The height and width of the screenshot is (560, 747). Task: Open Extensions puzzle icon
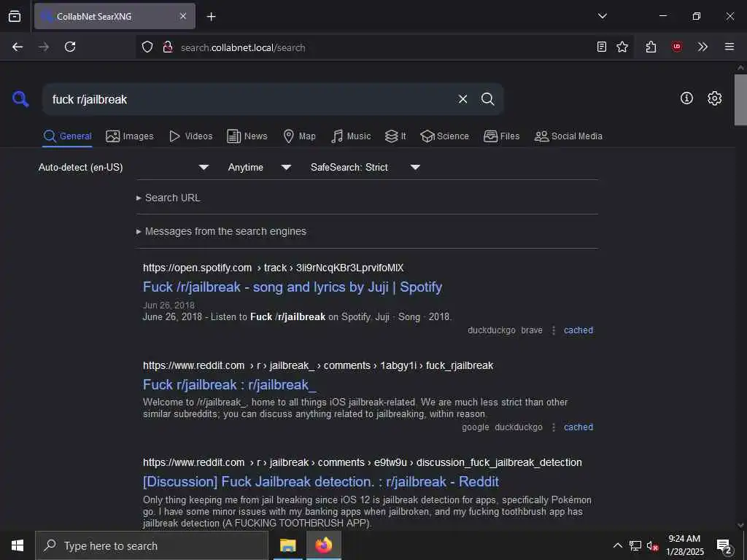pyautogui.click(x=651, y=47)
